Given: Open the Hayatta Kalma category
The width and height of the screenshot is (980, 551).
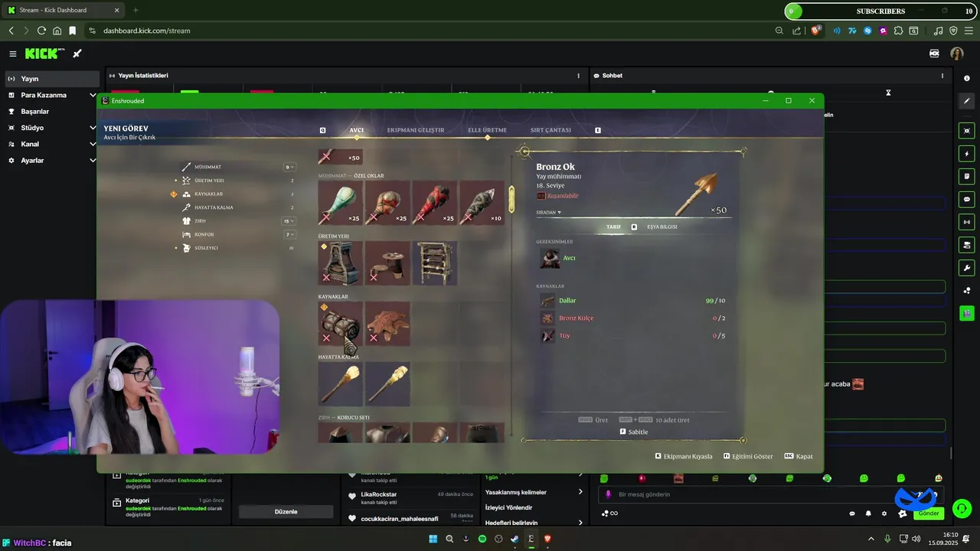Looking at the screenshot, I should (x=213, y=207).
